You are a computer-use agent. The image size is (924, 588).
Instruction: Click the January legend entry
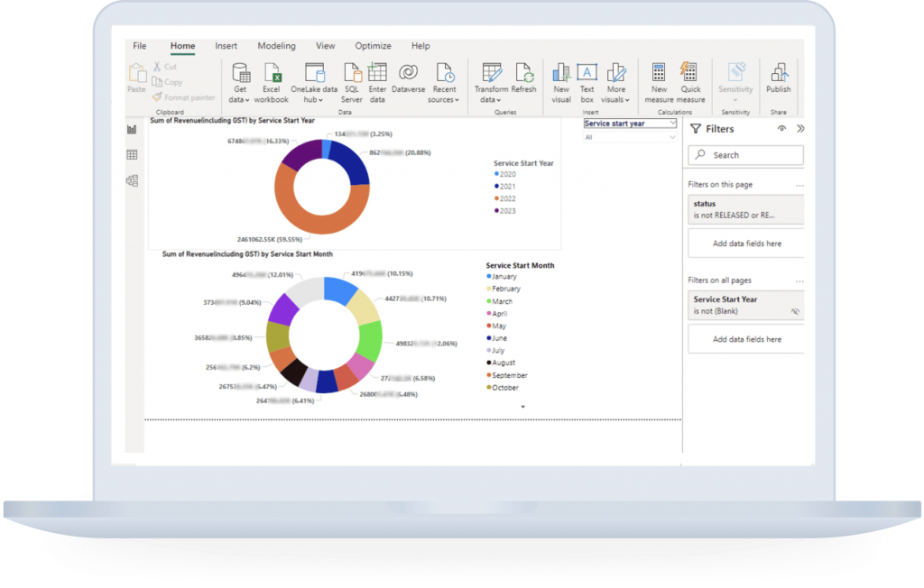pyautogui.click(x=502, y=276)
